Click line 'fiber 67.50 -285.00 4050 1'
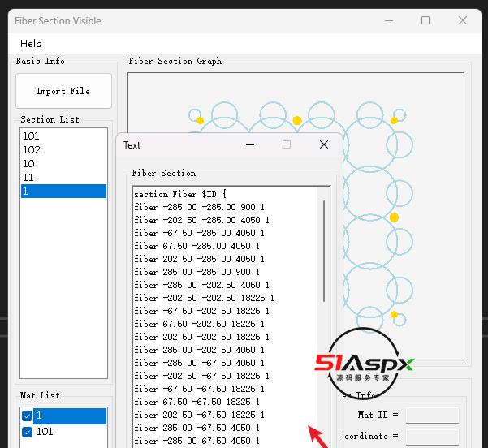 196,246
